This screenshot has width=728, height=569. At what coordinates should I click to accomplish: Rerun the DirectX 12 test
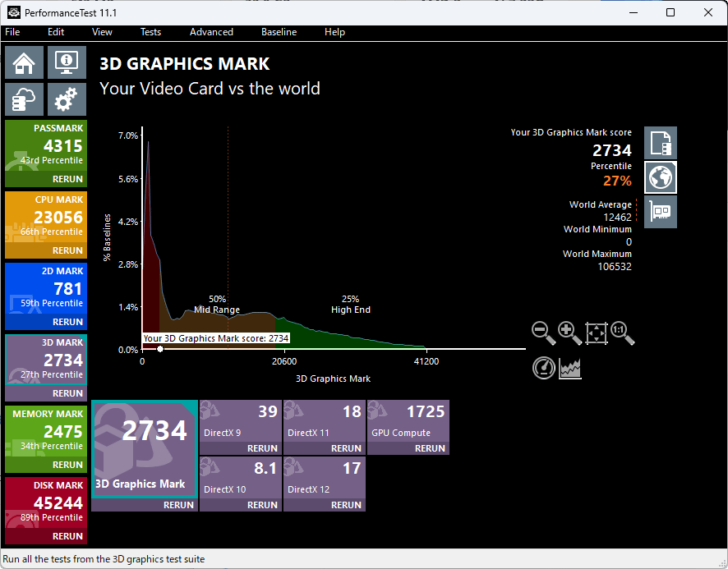point(346,505)
